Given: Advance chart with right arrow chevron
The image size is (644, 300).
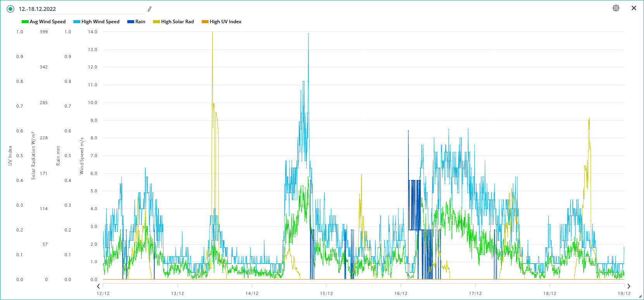Looking at the screenshot, I should (629, 286).
